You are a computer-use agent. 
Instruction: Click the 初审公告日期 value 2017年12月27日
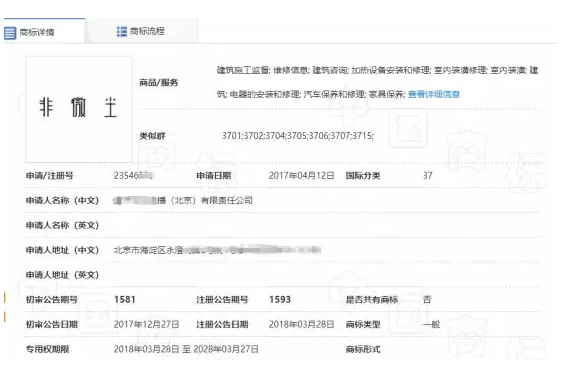click(x=146, y=324)
